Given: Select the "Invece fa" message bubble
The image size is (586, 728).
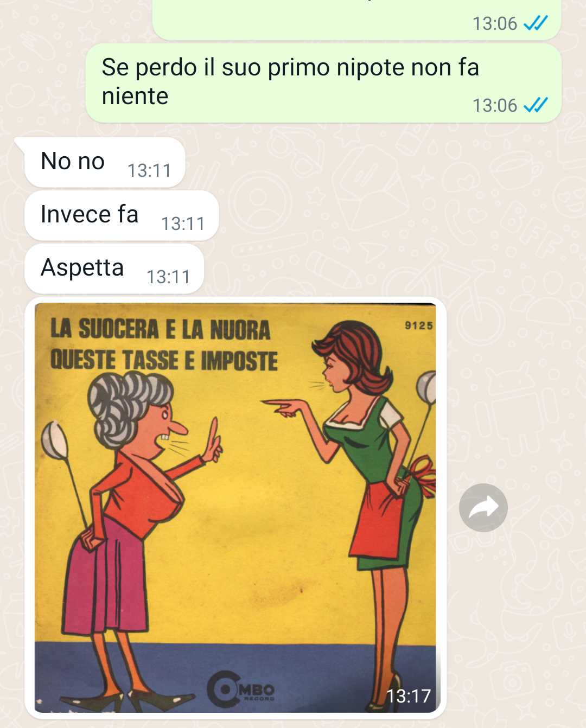Looking at the screenshot, I should pos(122,215).
